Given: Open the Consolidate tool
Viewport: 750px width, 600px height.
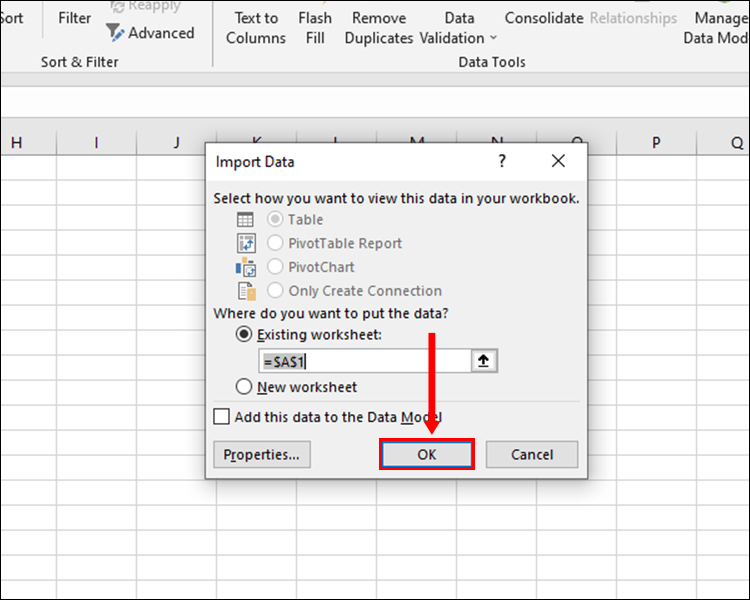Looking at the screenshot, I should 544,18.
